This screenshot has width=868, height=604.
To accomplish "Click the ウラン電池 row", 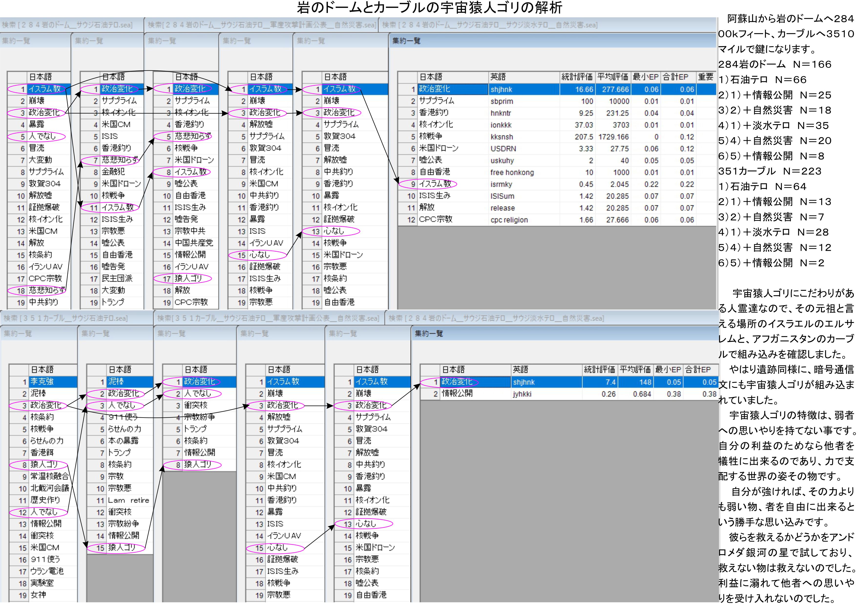I will (x=47, y=571).
